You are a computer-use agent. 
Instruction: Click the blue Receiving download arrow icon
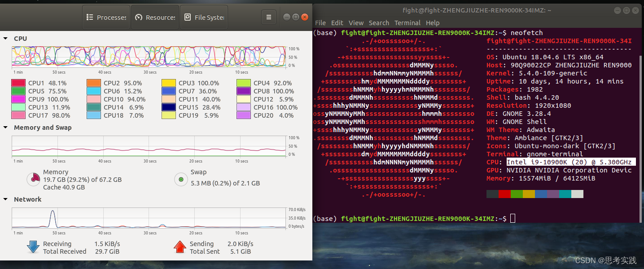[x=33, y=247]
